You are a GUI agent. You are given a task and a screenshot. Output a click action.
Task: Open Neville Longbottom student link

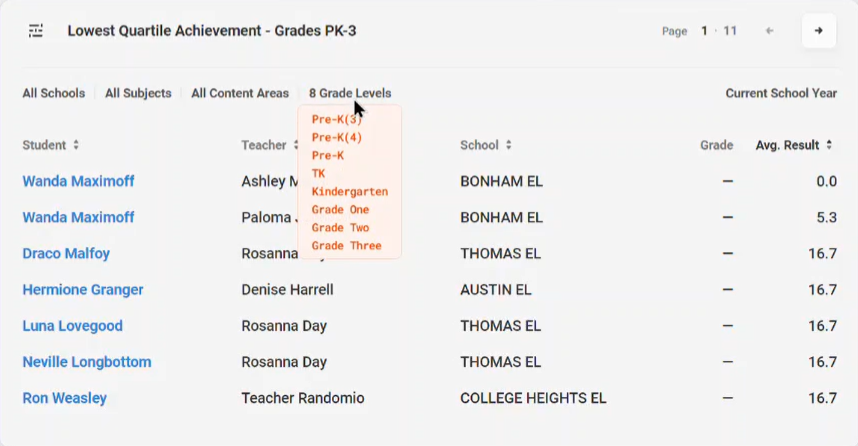pos(87,362)
